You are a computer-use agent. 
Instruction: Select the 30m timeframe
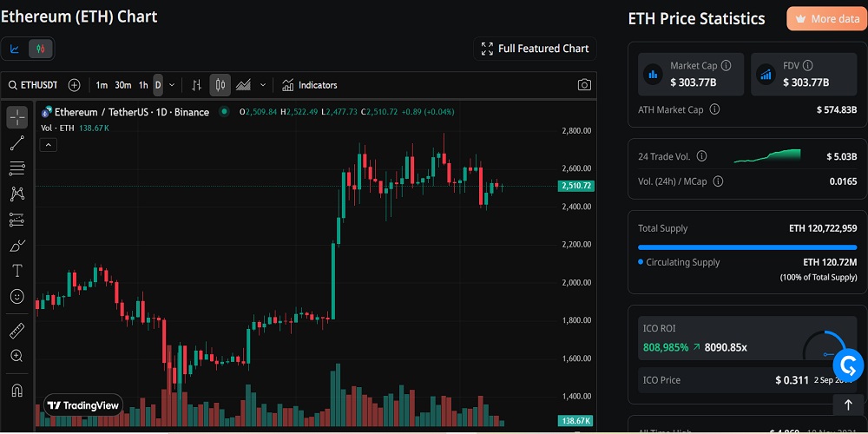123,85
